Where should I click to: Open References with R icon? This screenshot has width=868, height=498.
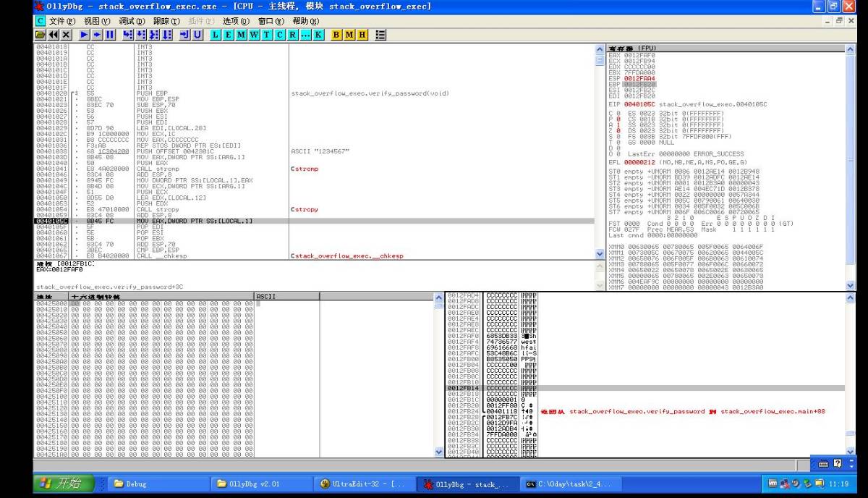292,35
